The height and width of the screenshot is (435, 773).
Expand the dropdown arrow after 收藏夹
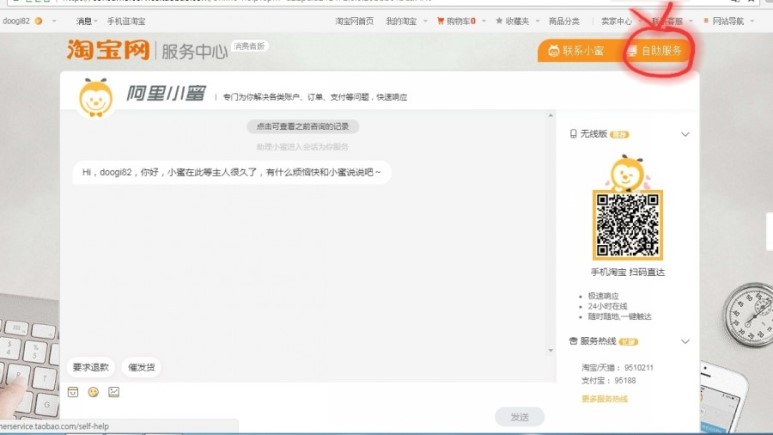pyautogui.click(x=537, y=21)
